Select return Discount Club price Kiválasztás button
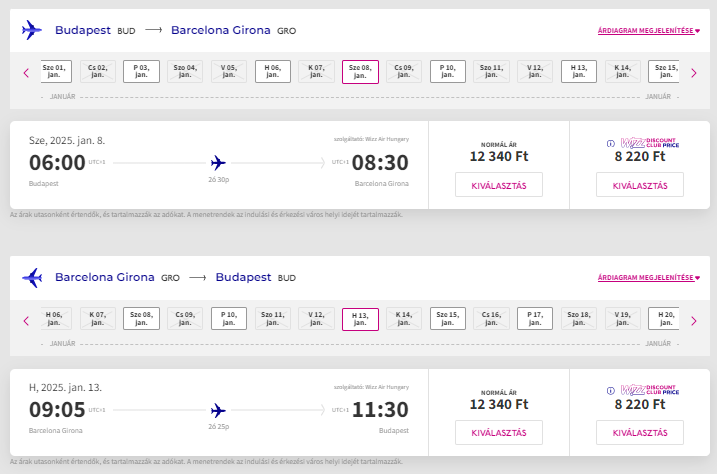 [x=639, y=432]
